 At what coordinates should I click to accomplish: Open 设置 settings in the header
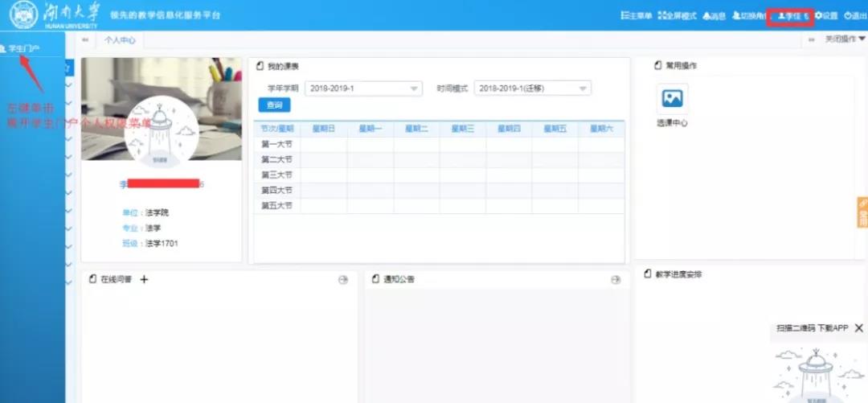826,16
